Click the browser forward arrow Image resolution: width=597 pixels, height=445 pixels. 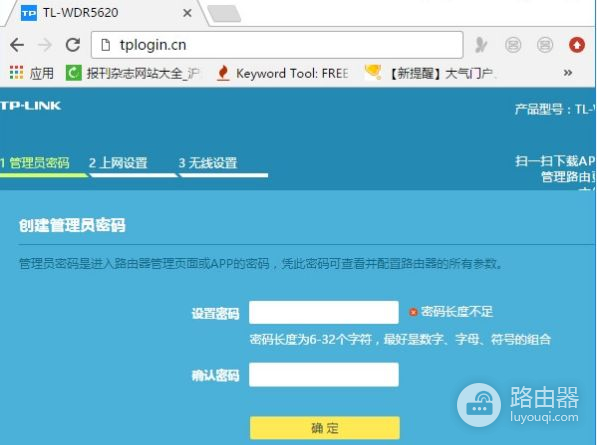45,45
